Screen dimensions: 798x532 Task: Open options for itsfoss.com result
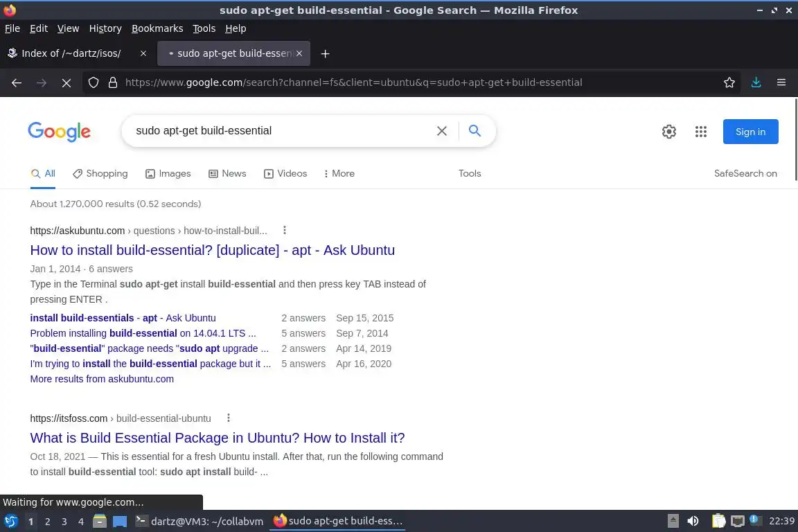tap(229, 418)
